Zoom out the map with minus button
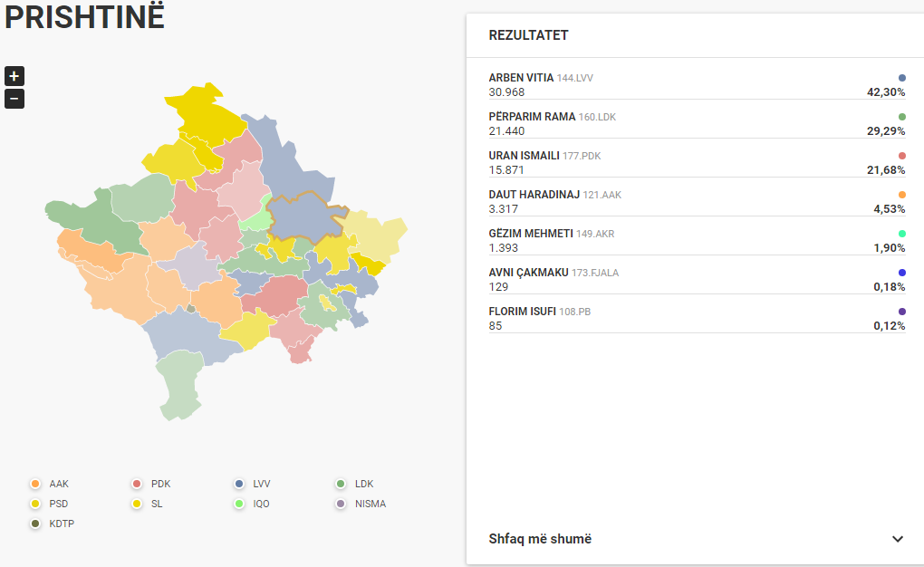The height and width of the screenshot is (567, 924). pos(14,99)
